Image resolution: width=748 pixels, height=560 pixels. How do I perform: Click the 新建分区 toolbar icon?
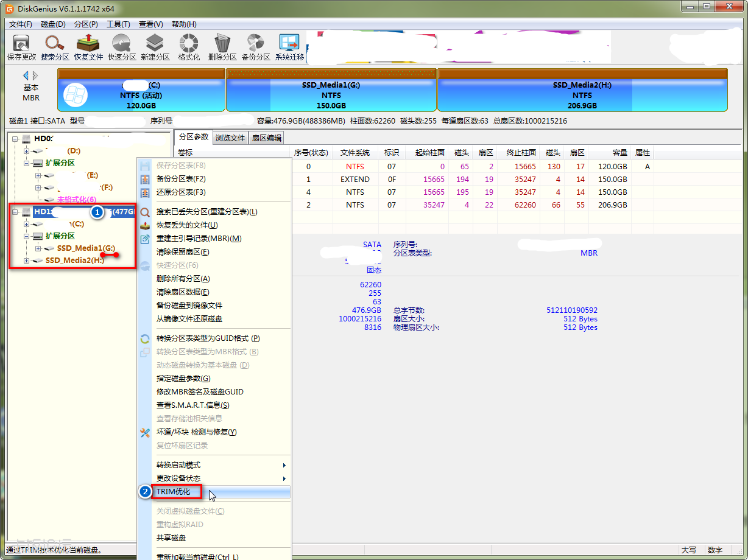coord(155,47)
